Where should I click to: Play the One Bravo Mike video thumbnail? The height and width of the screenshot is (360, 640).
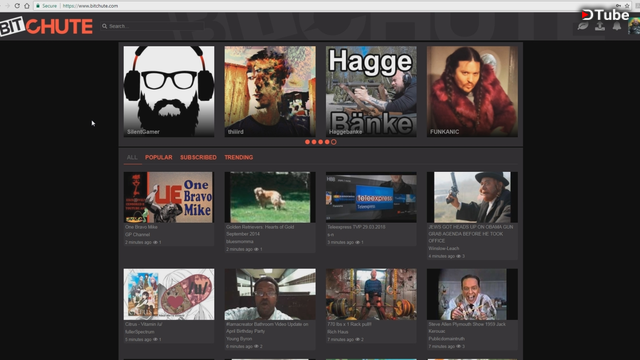tap(169, 197)
